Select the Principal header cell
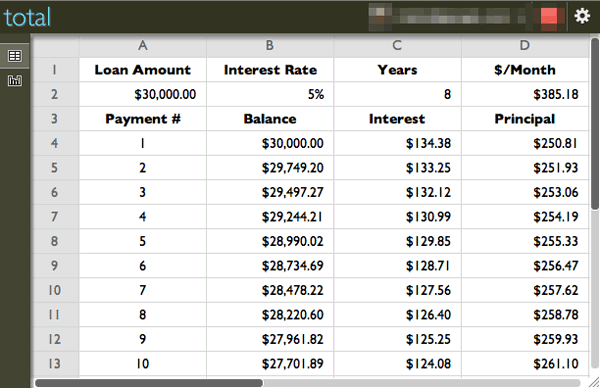This screenshot has width=600, height=388. (525, 119)
